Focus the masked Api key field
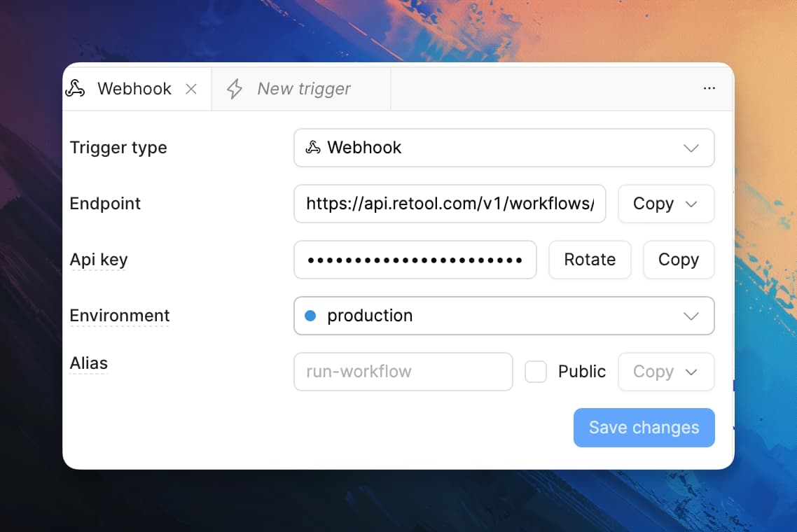 click(x=415, y=260)
